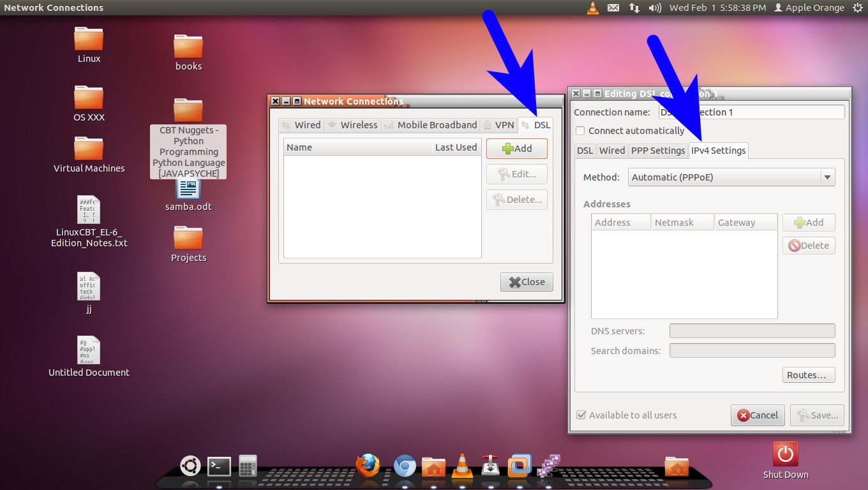Select the IPv4 Settings tab
This screenshot has width=868, height=490.
click(x=719, y=151)
